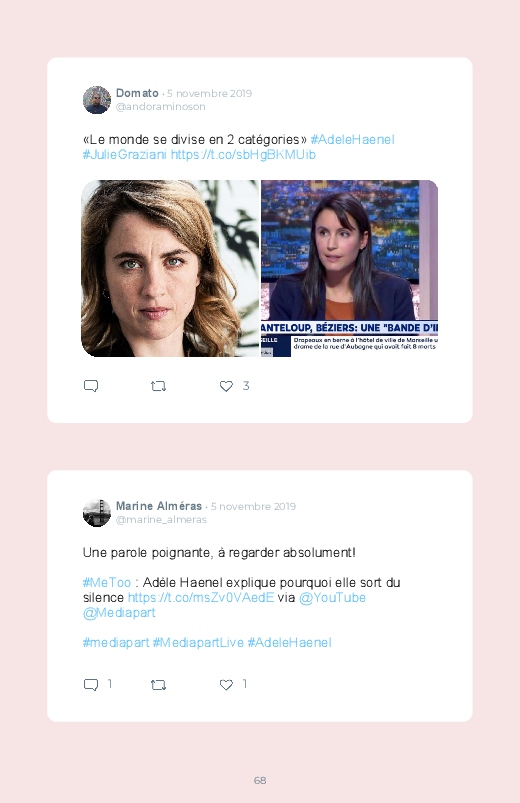Image resolution: width=520 pixels, height=803 pixels.
Task: Like the Marine Alméras tweet
Action: tap(226, 685)
